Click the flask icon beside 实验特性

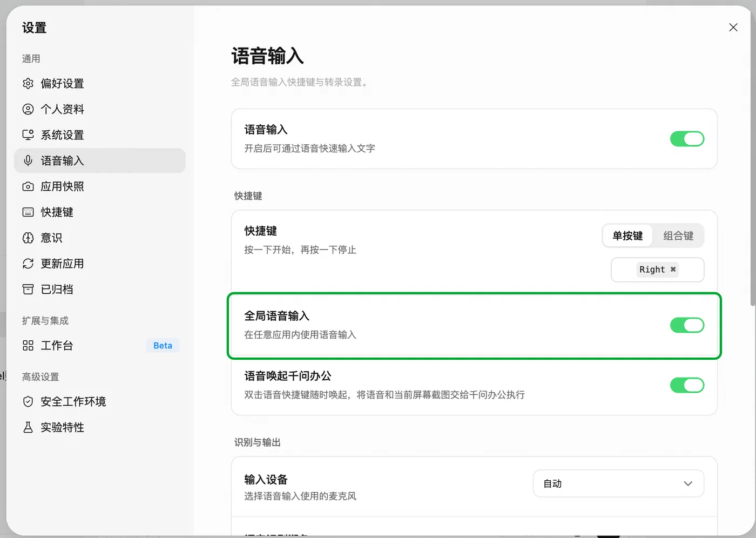click(28, 427)
